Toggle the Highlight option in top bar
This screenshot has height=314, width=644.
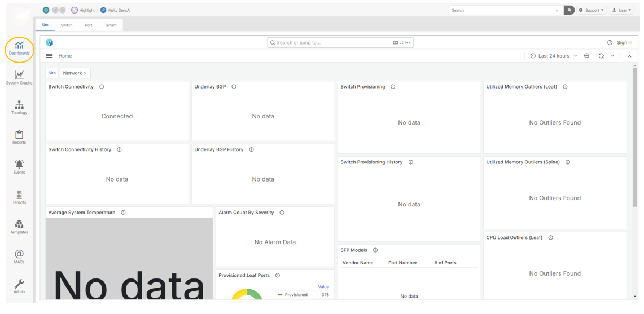(83, 10)
